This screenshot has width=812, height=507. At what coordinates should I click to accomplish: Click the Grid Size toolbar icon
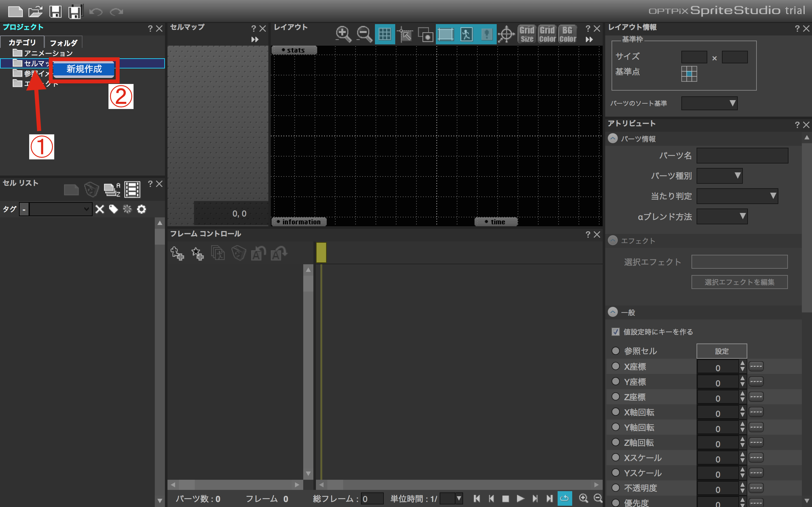pos(527,34)
